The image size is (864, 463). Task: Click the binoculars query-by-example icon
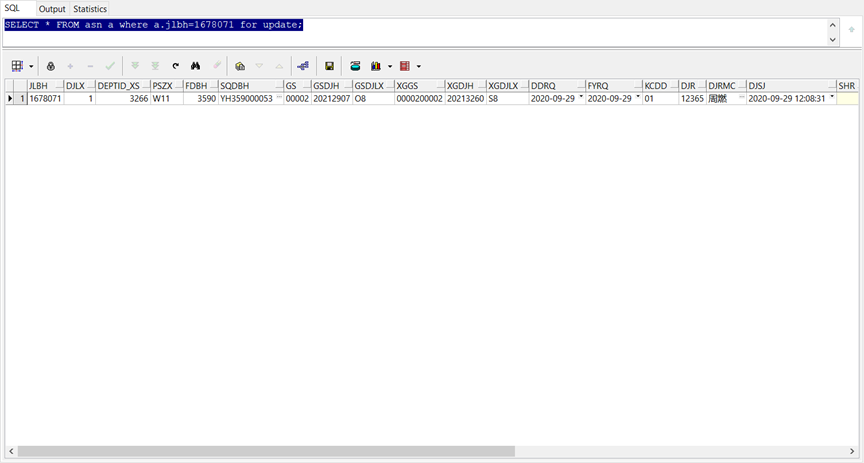(196, 66)
